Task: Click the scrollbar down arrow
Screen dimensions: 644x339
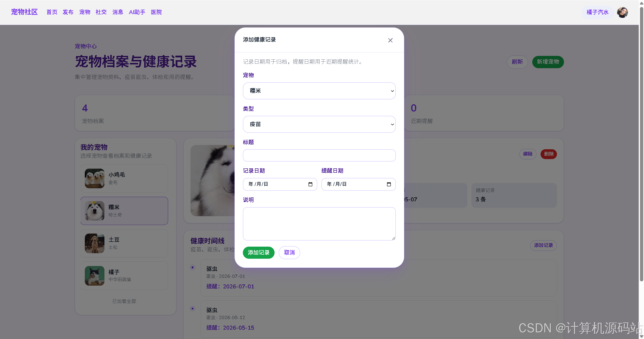Action: (x=641, y=336)
